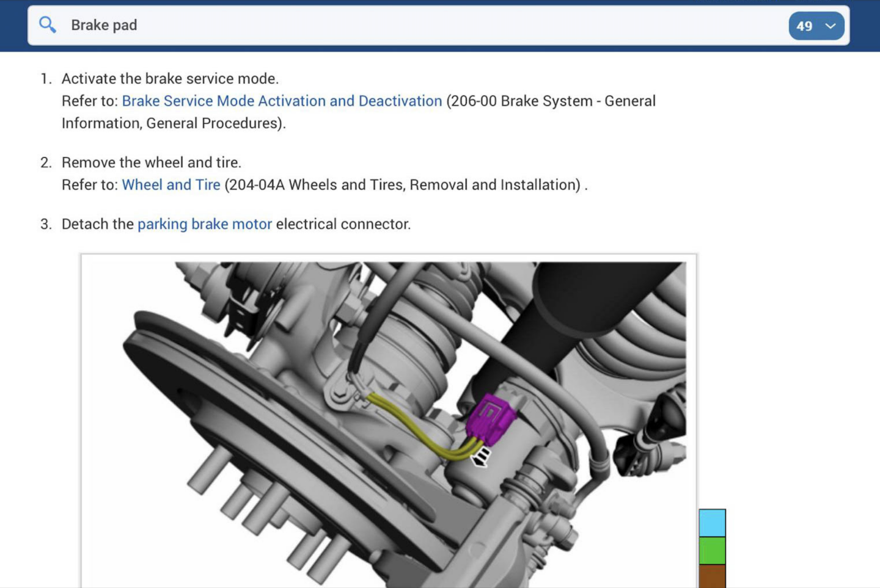Choose the green color swatch
Viewport: 880px width, 588px height.
712,550
